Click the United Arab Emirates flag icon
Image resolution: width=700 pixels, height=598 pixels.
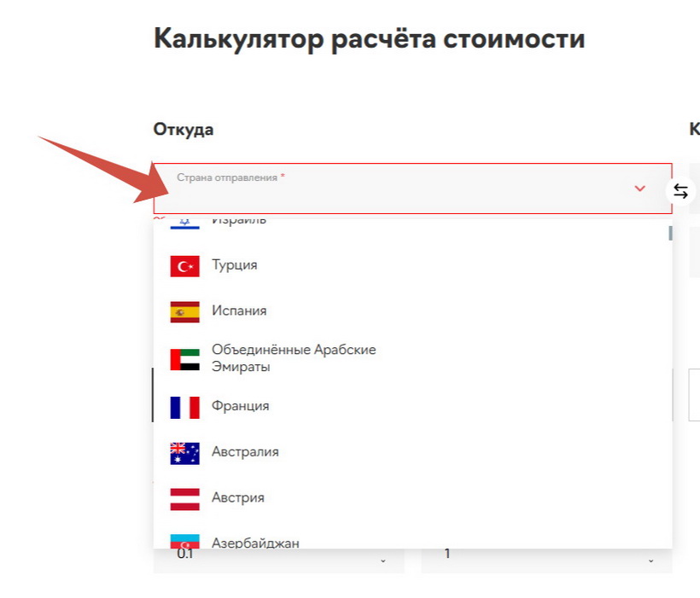(x=184, y=359)
